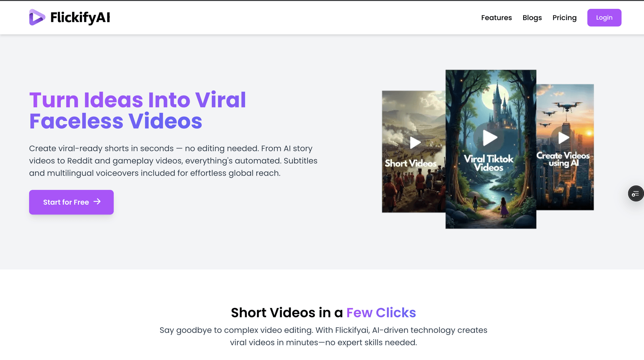Click the Start for Free button label
Viewport: 644px width, 360px height.
66,202
